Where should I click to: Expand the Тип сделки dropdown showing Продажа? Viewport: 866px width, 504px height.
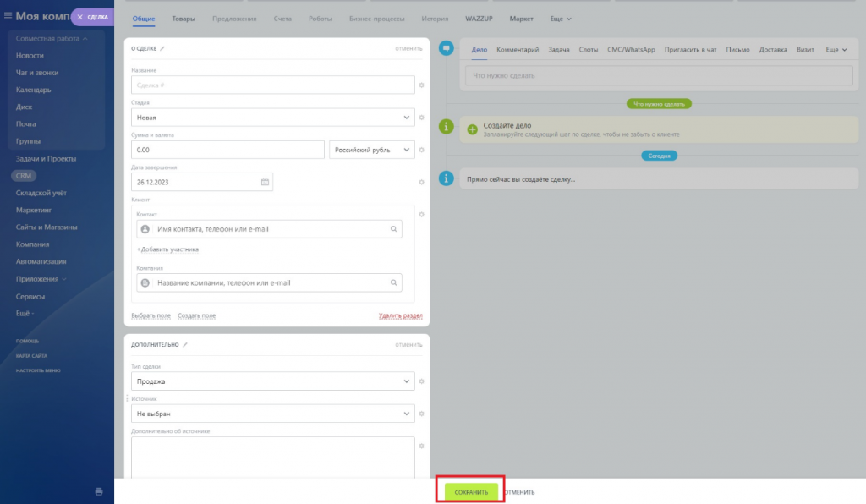tap(273, 381)
